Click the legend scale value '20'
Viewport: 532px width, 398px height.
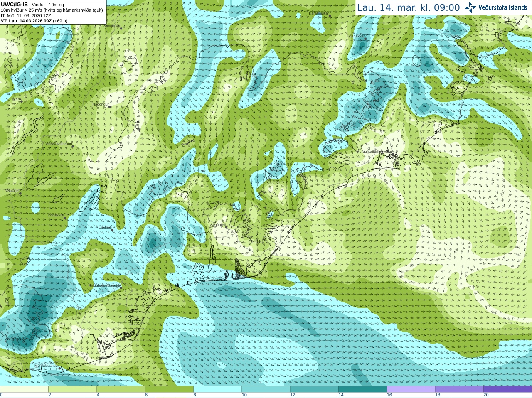486,395
